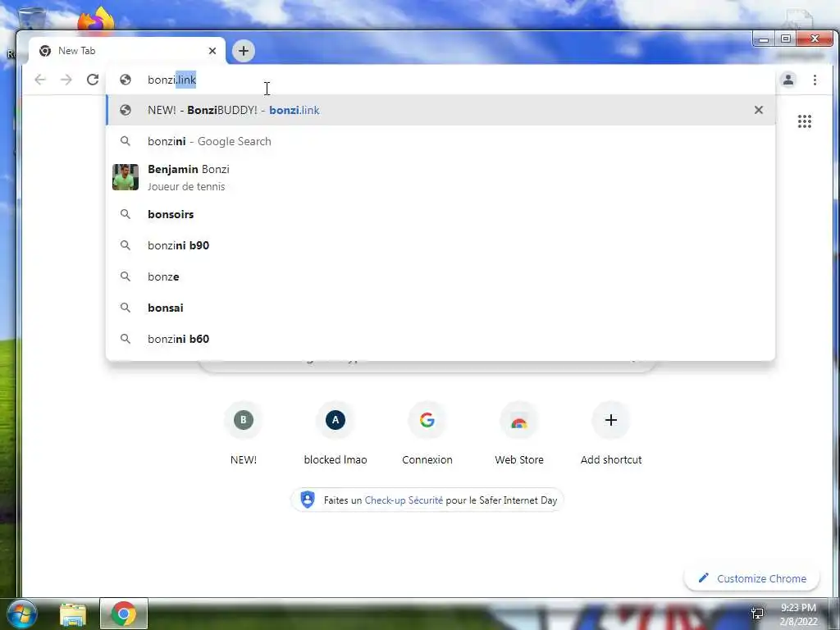This screenshot has width=840, height=630.
Task: Select the New Tab tab
Action: click(127, 51)
